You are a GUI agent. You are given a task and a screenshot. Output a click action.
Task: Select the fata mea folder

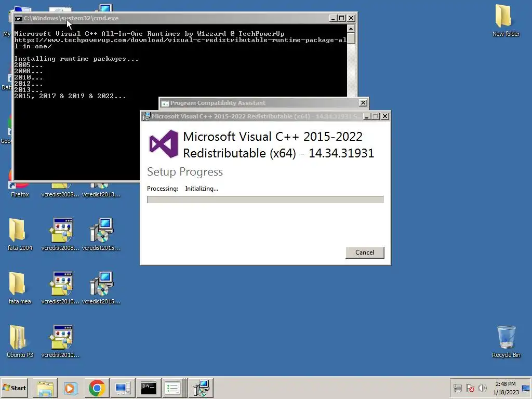pos(20,288)
